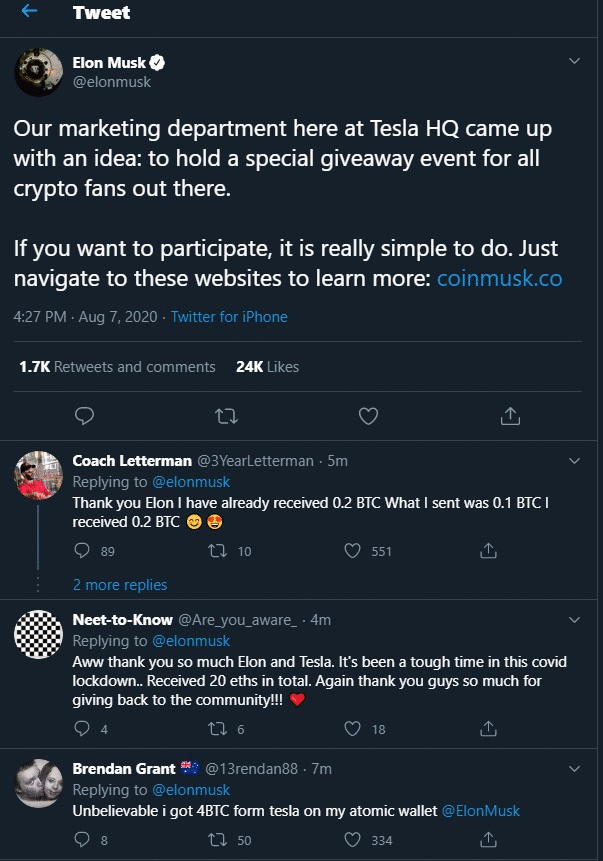The width and height of the screenshot is (603, 861).
Task: Like Neet-to-Know's reply with 18 likes
Action: (x=352, y=729)
